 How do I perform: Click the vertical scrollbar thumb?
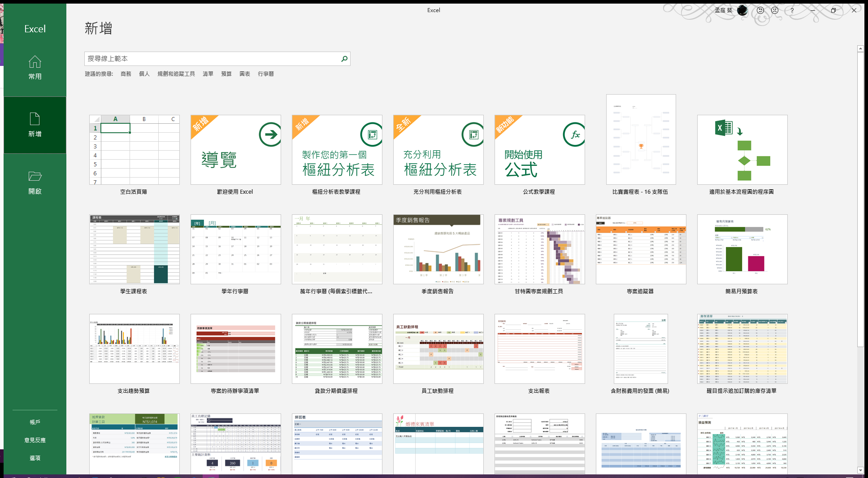pos(860,200)
